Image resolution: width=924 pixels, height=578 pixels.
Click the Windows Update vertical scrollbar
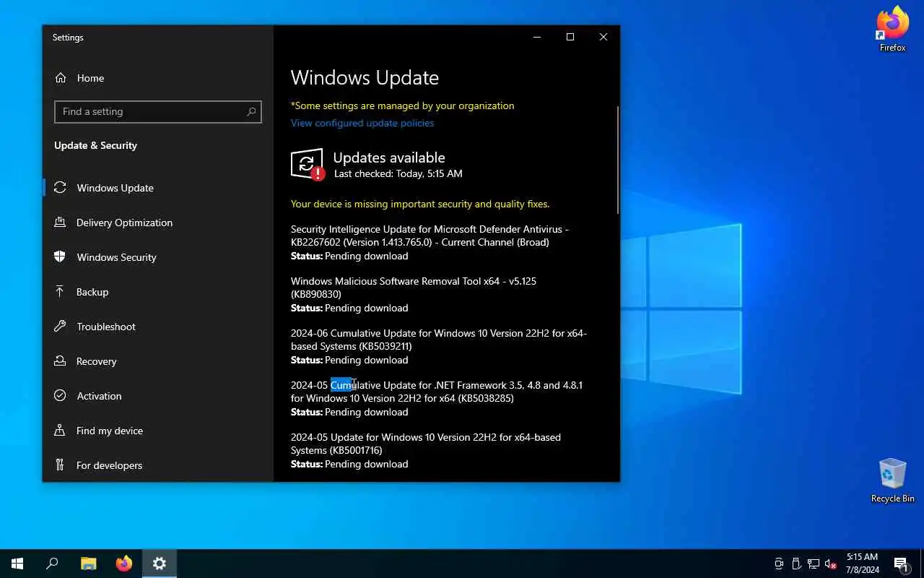click(617, 160)
